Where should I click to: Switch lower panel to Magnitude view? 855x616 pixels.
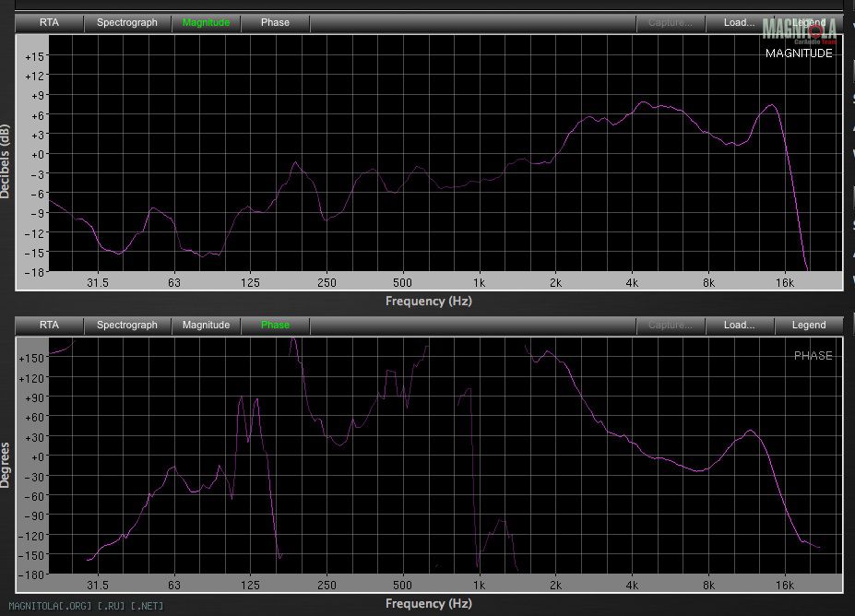(206, 325)
